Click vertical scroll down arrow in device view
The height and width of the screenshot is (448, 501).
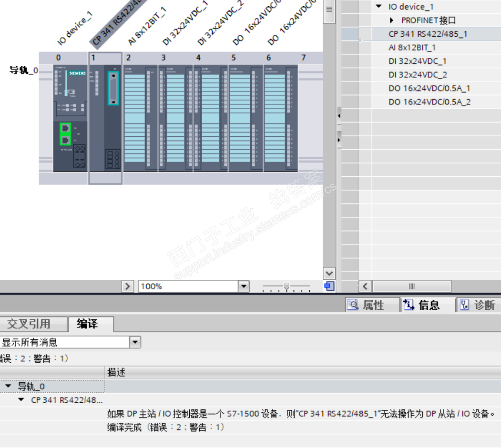(329, 273)
